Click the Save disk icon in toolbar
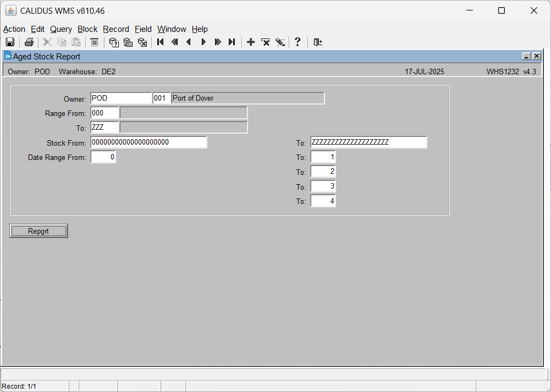Image resolution: width=551 pixels, height=392 pixels. [x=10, y=42]
